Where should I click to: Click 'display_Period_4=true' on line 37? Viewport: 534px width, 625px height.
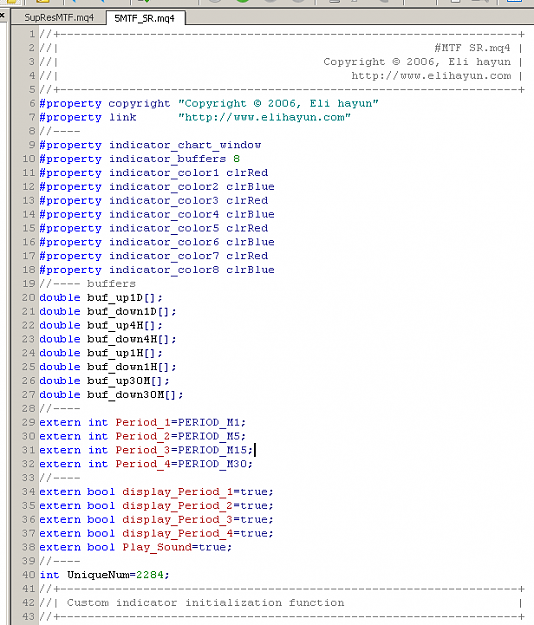coord(195,533)
